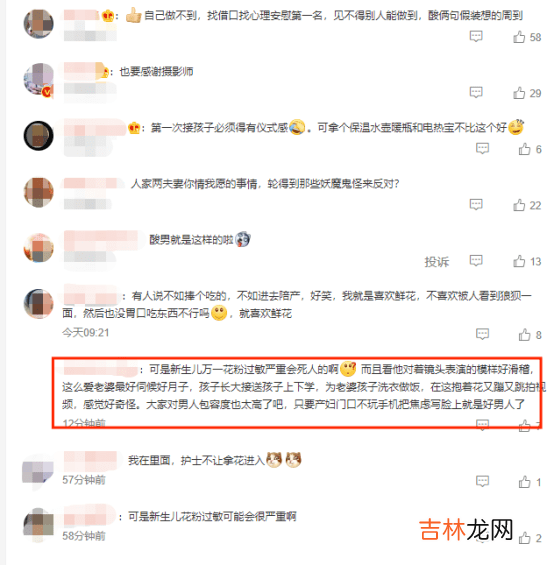Thumbs-up the comment with 13 likes

coord(519,261)
